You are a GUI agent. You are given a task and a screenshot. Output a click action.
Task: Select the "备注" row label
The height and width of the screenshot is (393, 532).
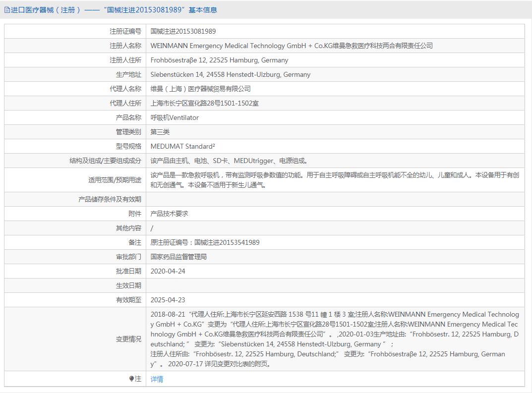pyautogui.click(x=135, y=242)
